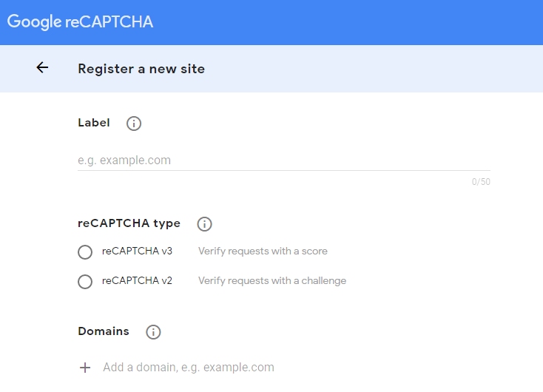
Task: Click the Domains heading text
Action: tap(104, 331)
